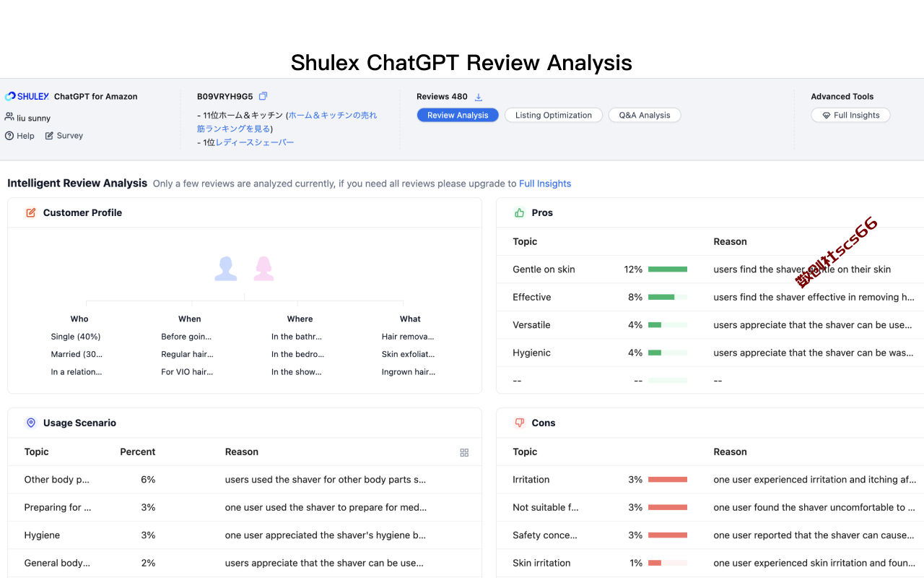
Task: Click the ASIN text B09VRYH9G5
Action: (225, 97)
